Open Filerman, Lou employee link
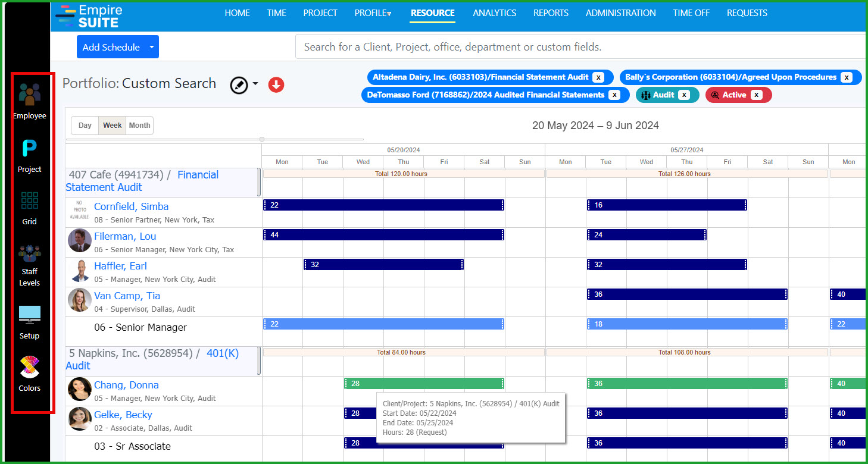Screen dimensions: 868x464 coord(125,236)
